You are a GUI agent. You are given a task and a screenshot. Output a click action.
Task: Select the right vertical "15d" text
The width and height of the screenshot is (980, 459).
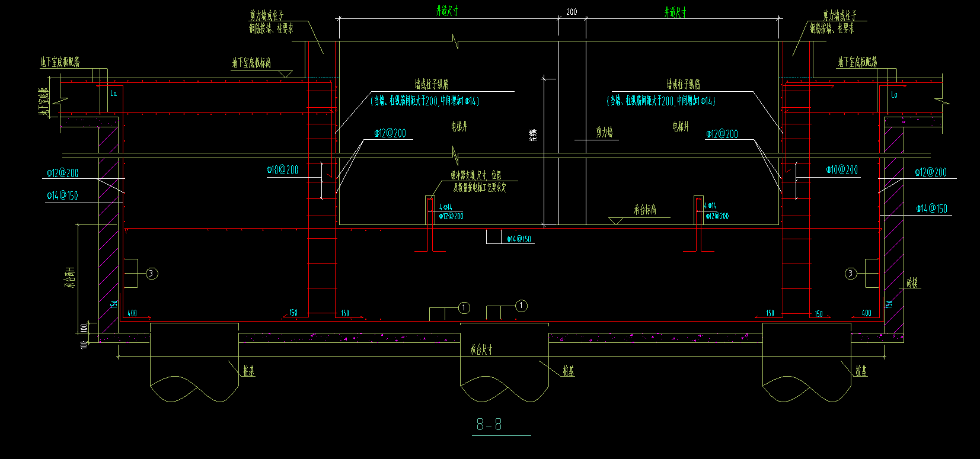(889, 304)
